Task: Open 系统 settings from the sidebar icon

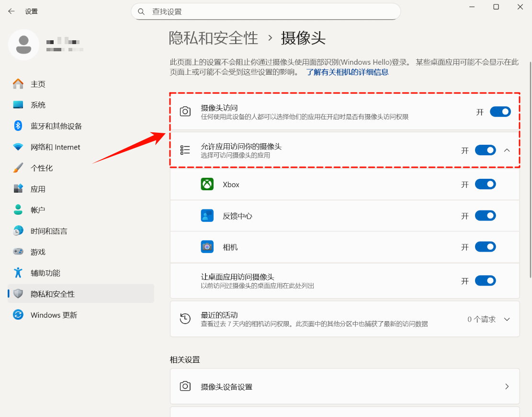Action: point(18,104)
